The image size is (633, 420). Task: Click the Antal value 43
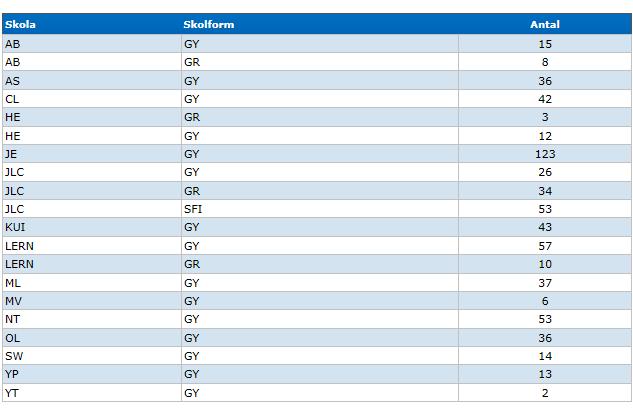click(x=545, y=227)
